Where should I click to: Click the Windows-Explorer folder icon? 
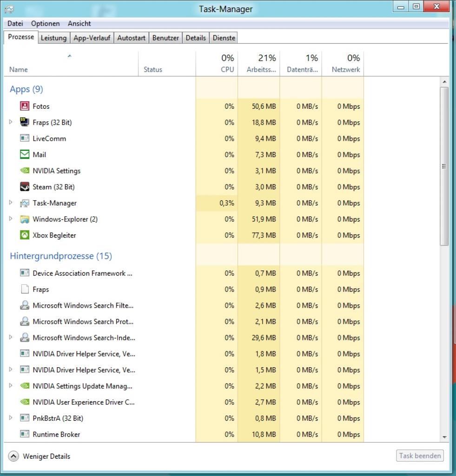point(25,219)
